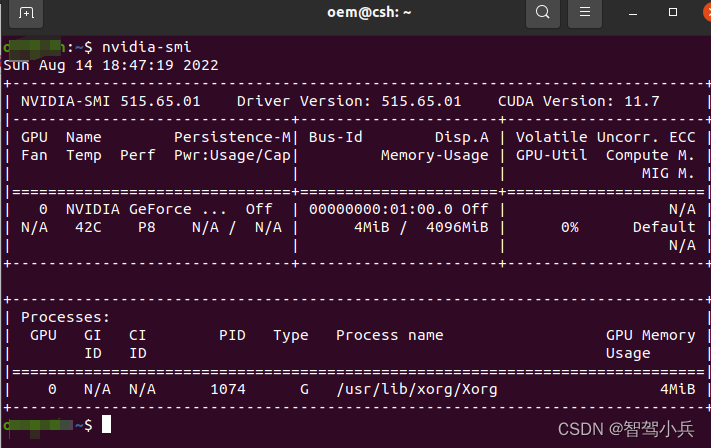This screenshot has height=448, width=711.
Task: Click the Volatile Uncorr. ECC header
Action: click(x=605, y=137)
